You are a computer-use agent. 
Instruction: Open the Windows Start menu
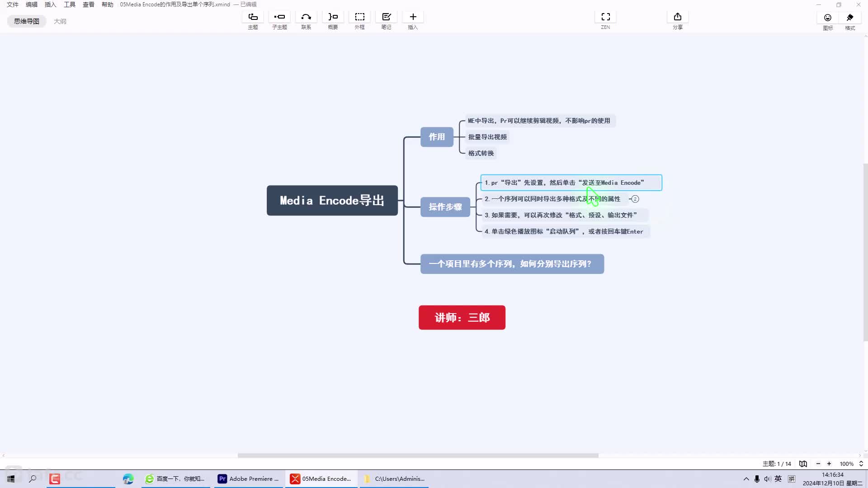tap(11, 479)
